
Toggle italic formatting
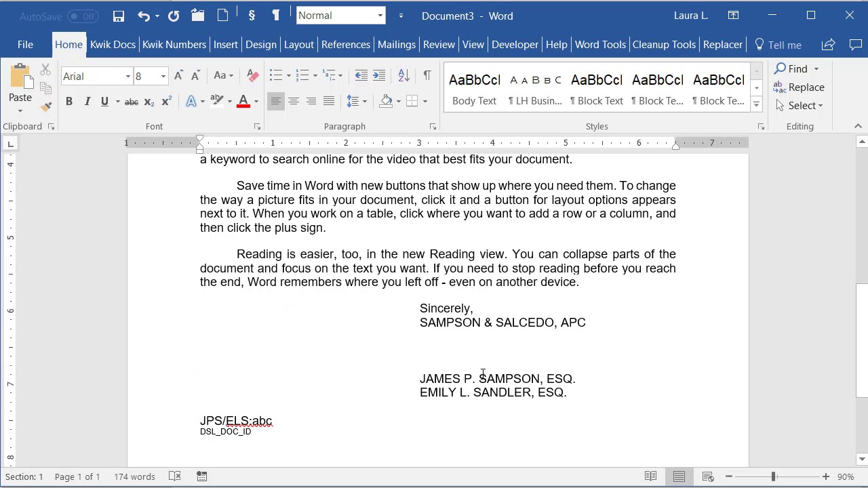[x=87, y=102]
